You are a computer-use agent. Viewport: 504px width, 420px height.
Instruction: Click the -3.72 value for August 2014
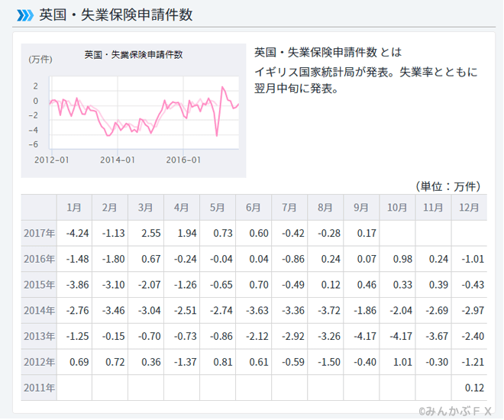329,311
